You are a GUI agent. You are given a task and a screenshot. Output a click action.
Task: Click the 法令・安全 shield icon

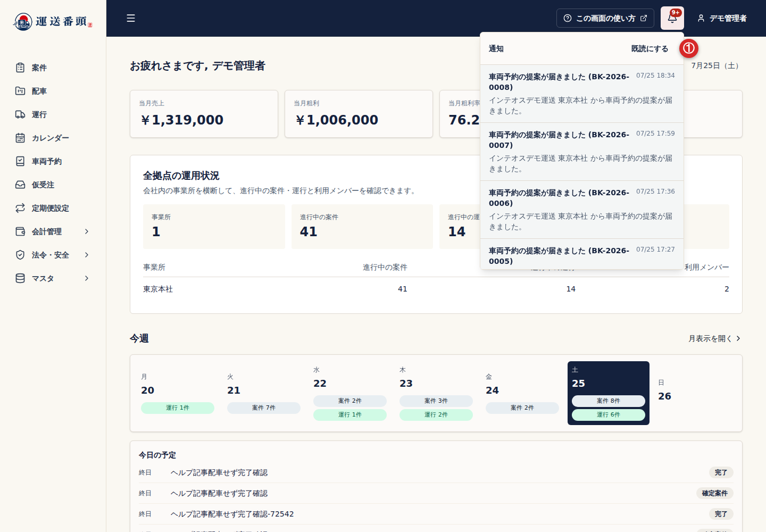(20, 255)
